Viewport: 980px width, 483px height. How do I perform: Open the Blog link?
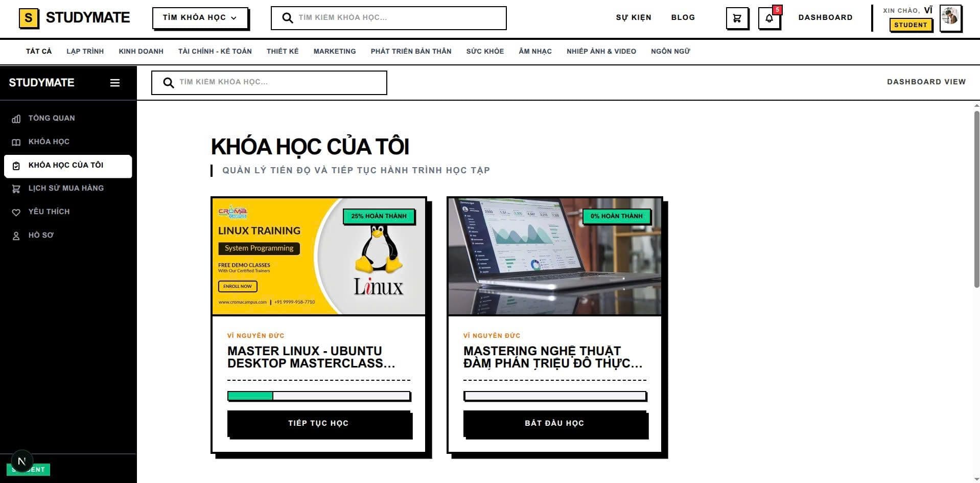click(x=683, y=17)
